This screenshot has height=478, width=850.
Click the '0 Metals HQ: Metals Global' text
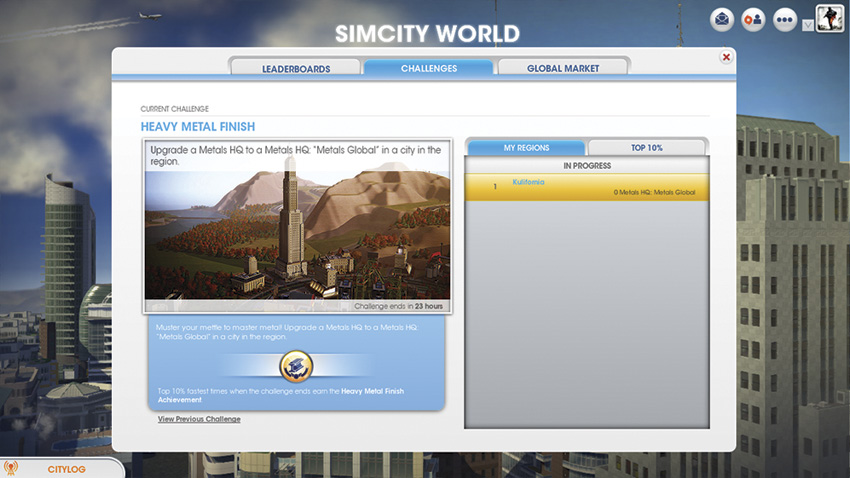tap(654, 192)
